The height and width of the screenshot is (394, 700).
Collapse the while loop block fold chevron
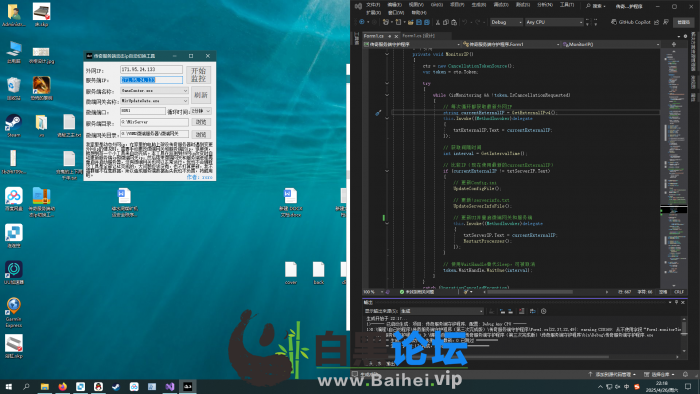[x=387, y=95]
